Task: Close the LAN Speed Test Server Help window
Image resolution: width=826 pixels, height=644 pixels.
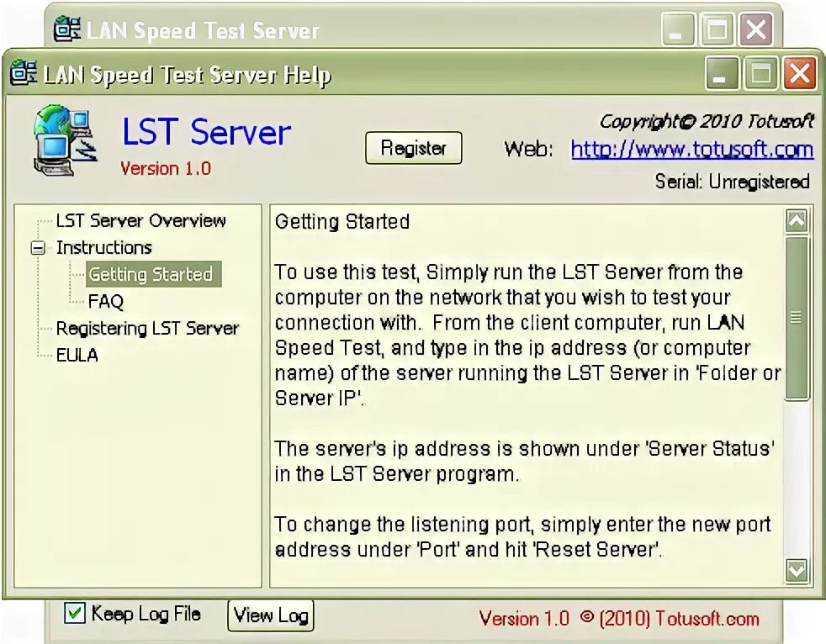Action: click(x=800, y=72)
